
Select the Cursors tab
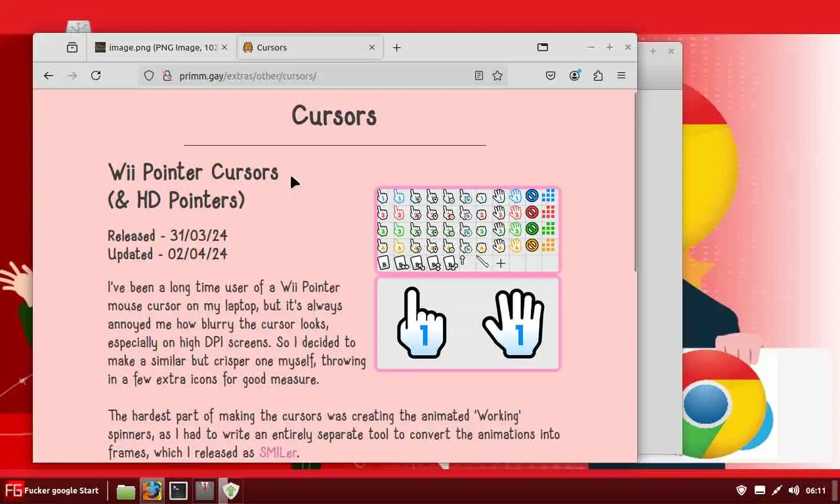(x=309, y=47)
